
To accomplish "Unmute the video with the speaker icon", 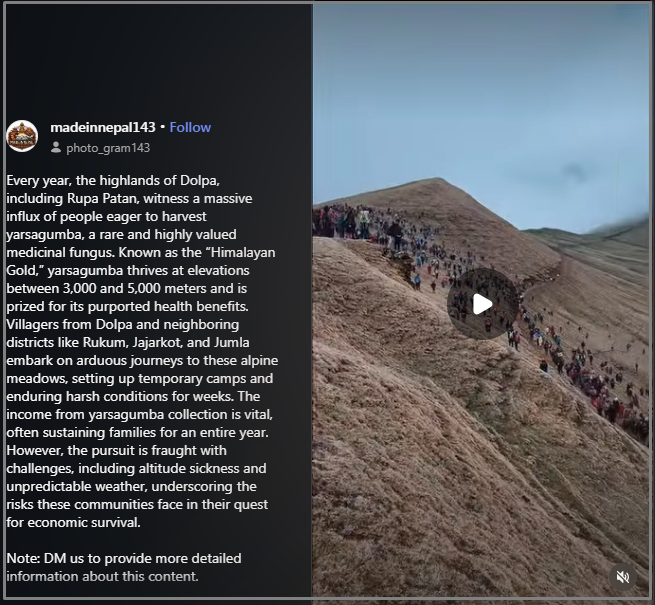I will [x=622, y=577].
